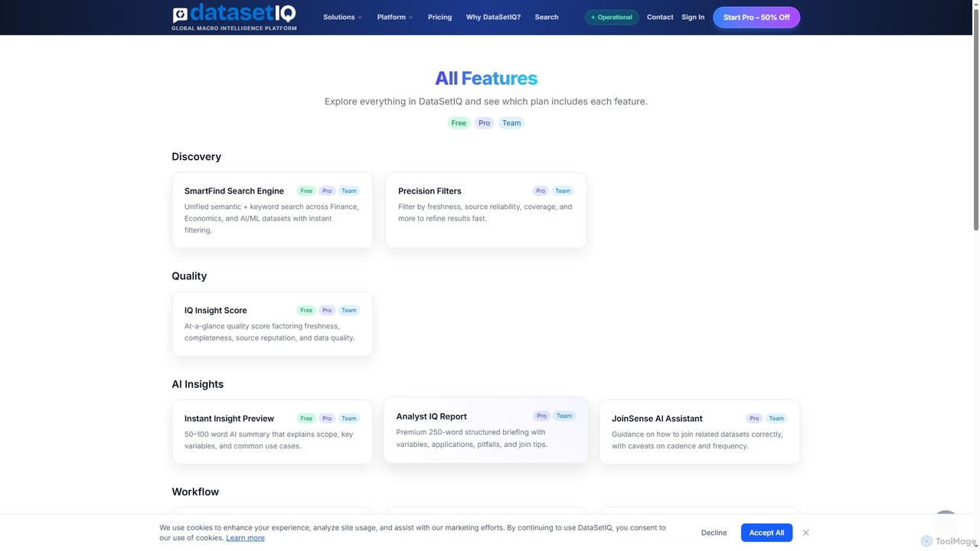The image size is (980, 551).
Task: Click the Quality section heading
Action: pyautogui.click(x=189, y=275)
